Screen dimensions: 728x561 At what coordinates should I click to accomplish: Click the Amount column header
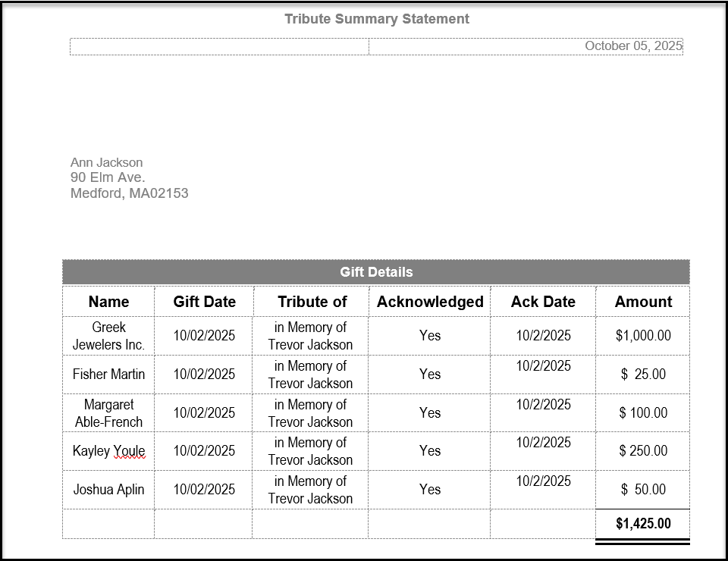[x=643, y=302]
